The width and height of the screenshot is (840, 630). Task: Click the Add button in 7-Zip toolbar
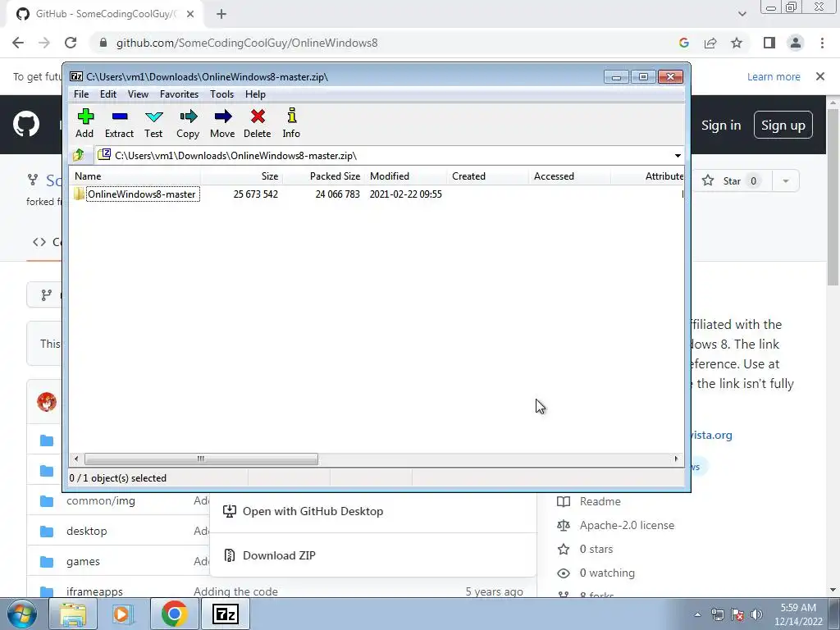coord(84,124)
